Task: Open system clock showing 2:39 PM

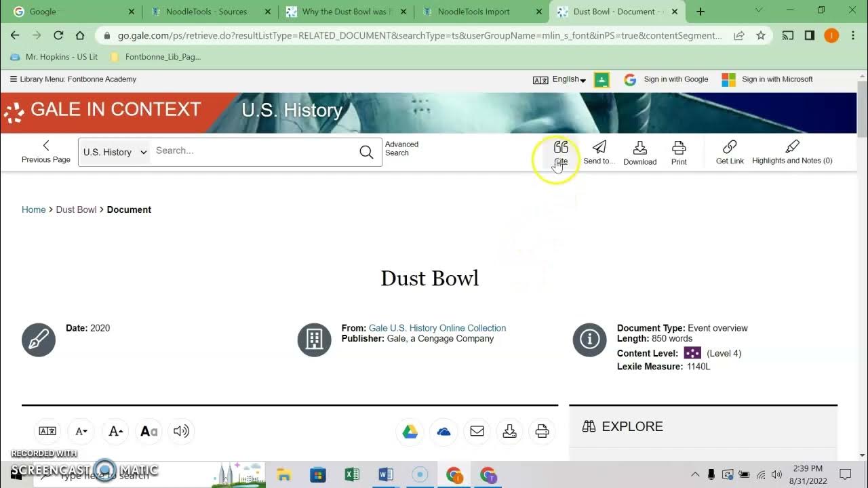Action: 807,474
